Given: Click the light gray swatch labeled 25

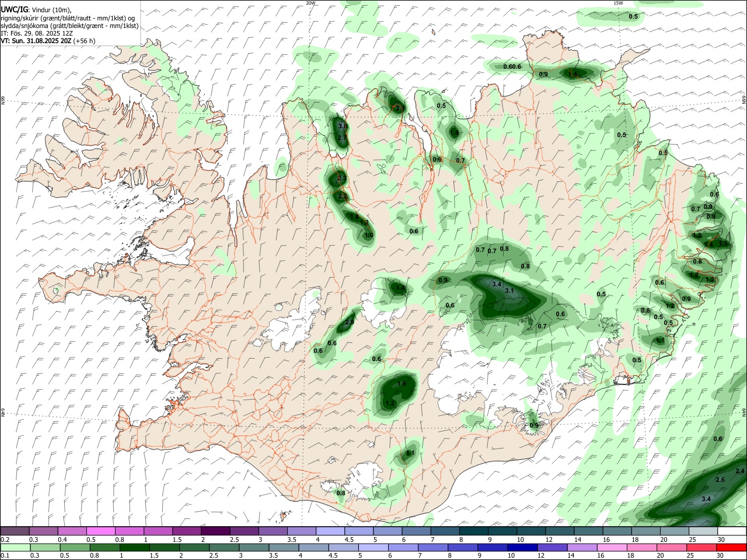Looking at the screenshot, I should coord(703,531).
